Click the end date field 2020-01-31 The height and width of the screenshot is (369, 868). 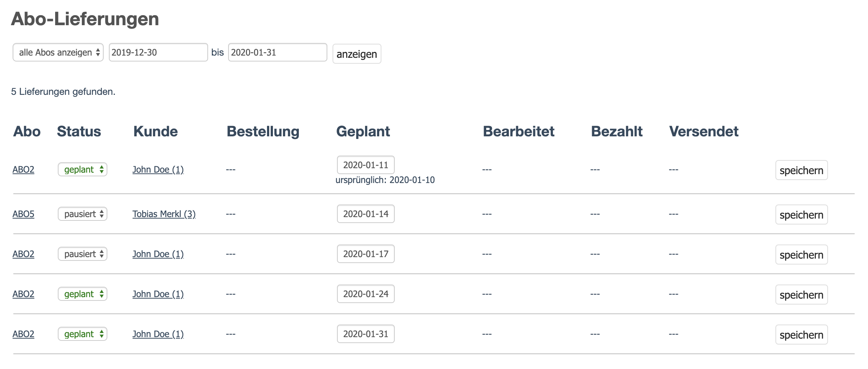(277, 52)
